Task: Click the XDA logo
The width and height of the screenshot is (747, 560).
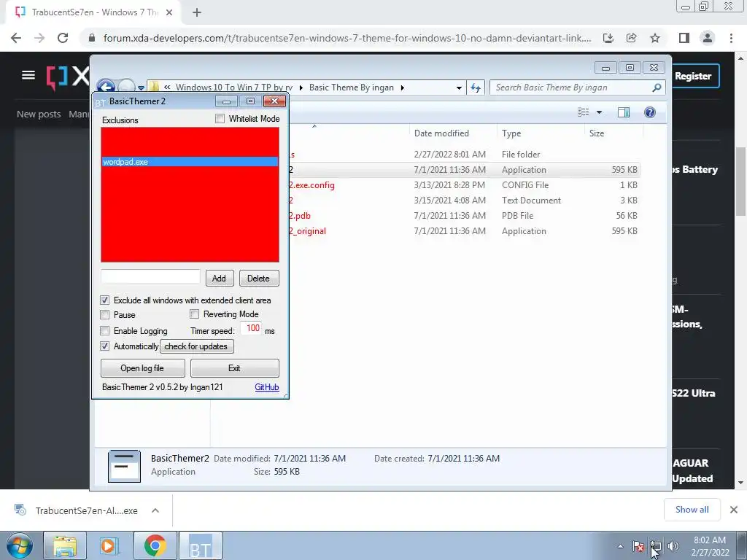Action: (68, 76)
